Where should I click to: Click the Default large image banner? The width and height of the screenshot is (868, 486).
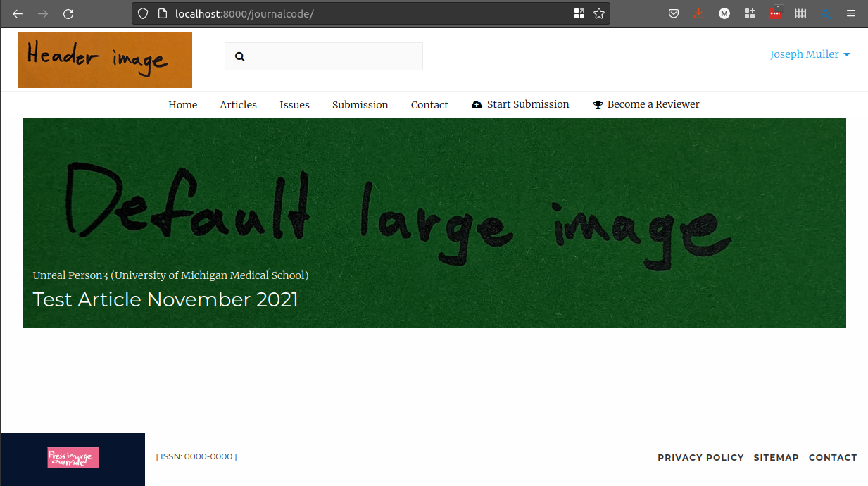click(434, 223)
